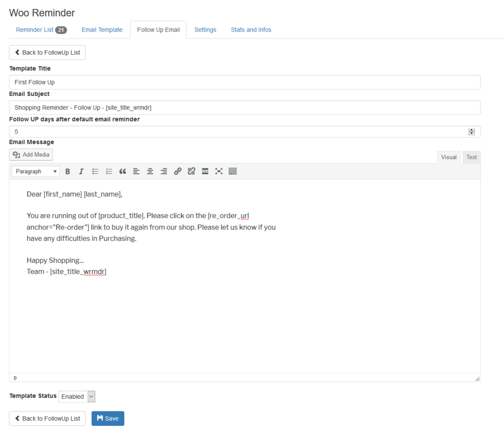Align text to the left
Viewport: 504px width, 437px height.
(136, 171)
